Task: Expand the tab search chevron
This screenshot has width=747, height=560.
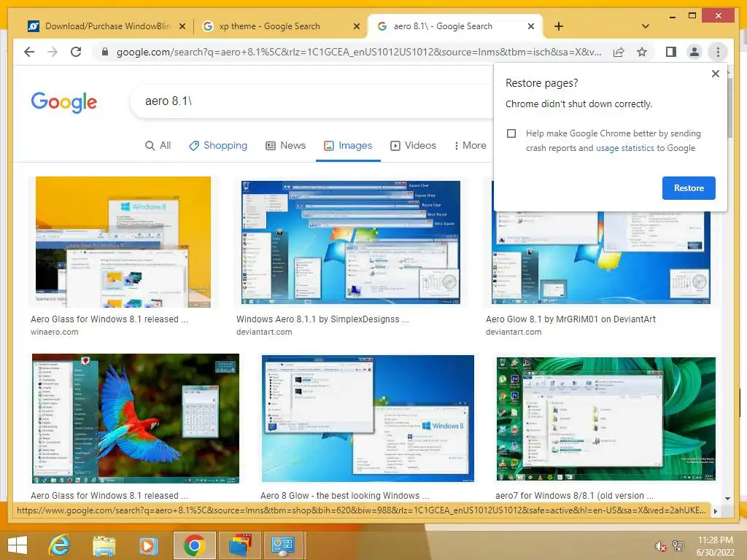Action: click(645, 26)
